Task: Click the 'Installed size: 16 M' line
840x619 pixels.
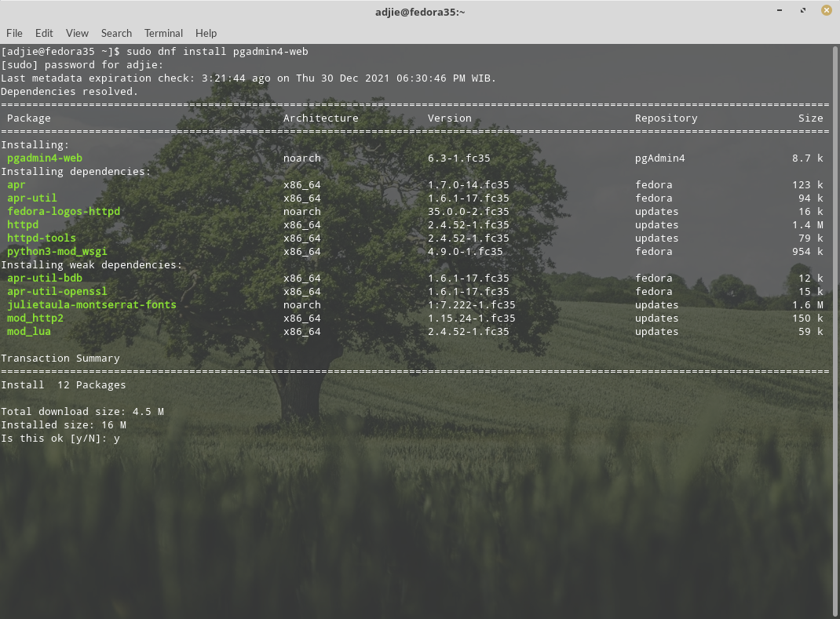Action: pos(64,425)
